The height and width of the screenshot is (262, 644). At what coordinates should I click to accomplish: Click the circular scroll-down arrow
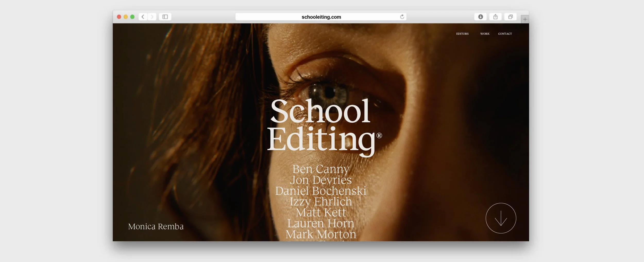501,218
